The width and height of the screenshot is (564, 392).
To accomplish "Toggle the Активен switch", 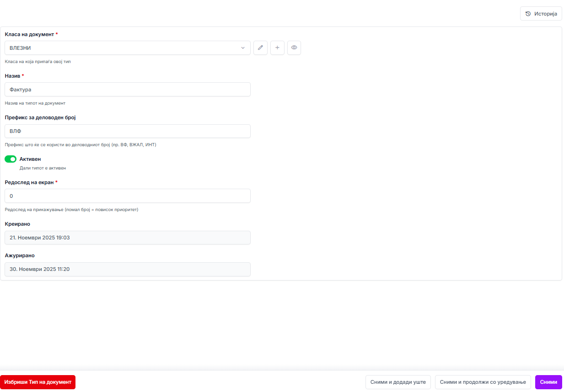I will (x=11, y=159).
